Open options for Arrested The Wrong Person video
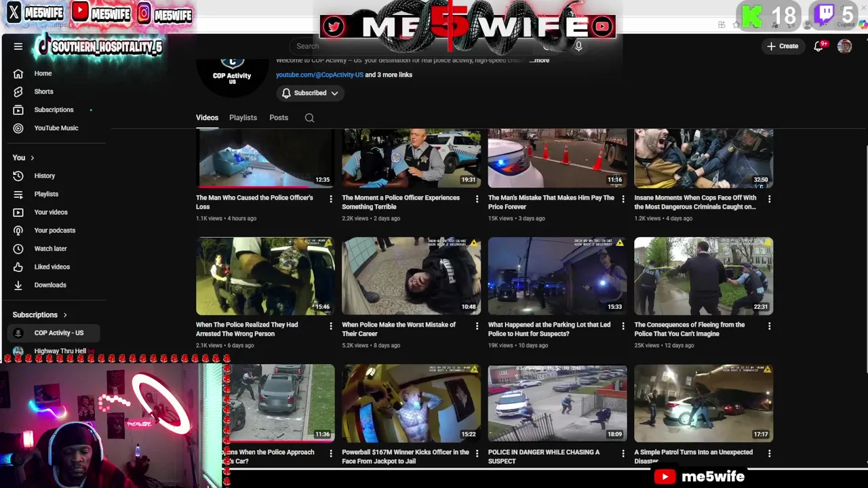This screenshot has width=868, height=488. click(331, 326)
